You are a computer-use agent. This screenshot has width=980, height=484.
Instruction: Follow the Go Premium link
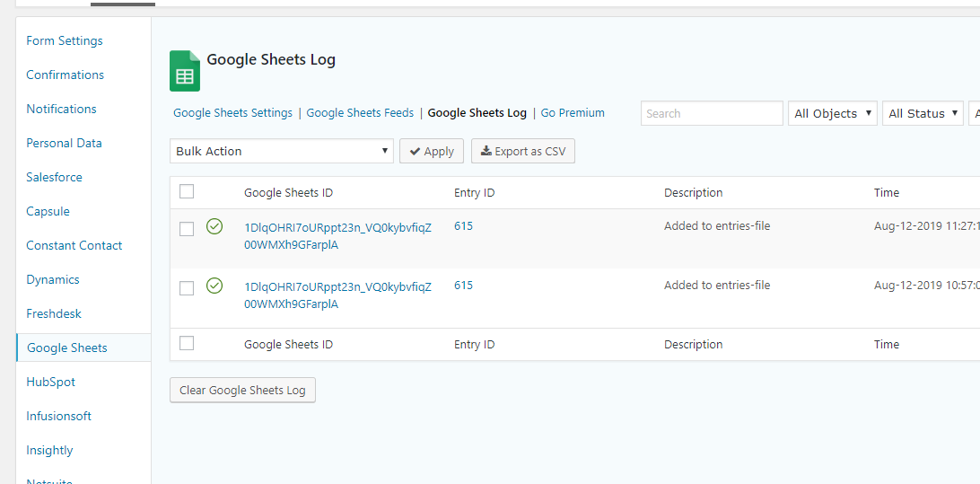(573, 113)
